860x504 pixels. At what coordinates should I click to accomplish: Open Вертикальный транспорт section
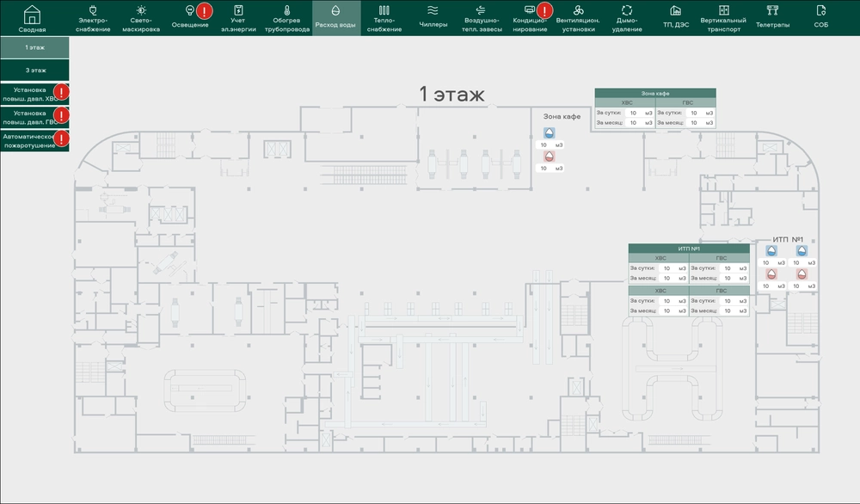[723, 18]
